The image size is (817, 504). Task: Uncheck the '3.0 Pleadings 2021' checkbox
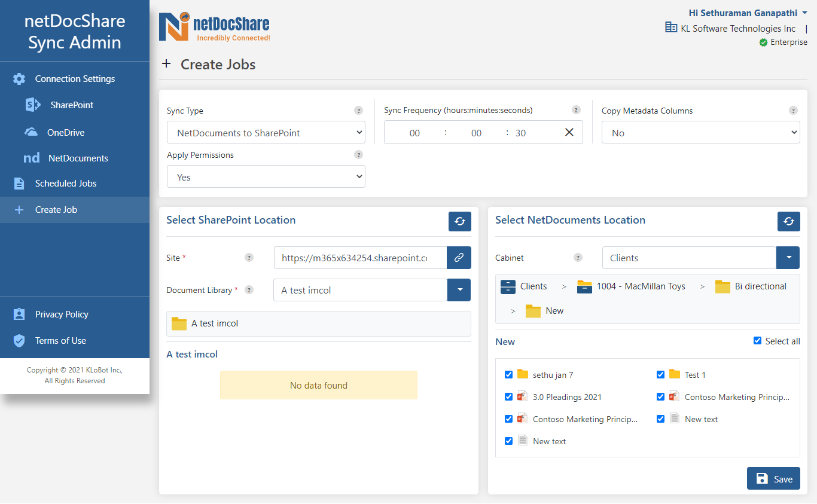coord(508,397)
